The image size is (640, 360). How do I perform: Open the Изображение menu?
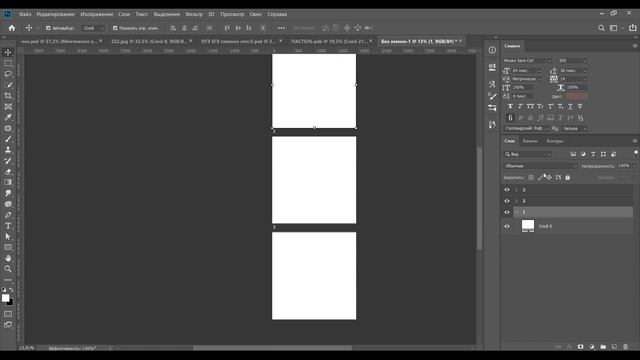97,14
